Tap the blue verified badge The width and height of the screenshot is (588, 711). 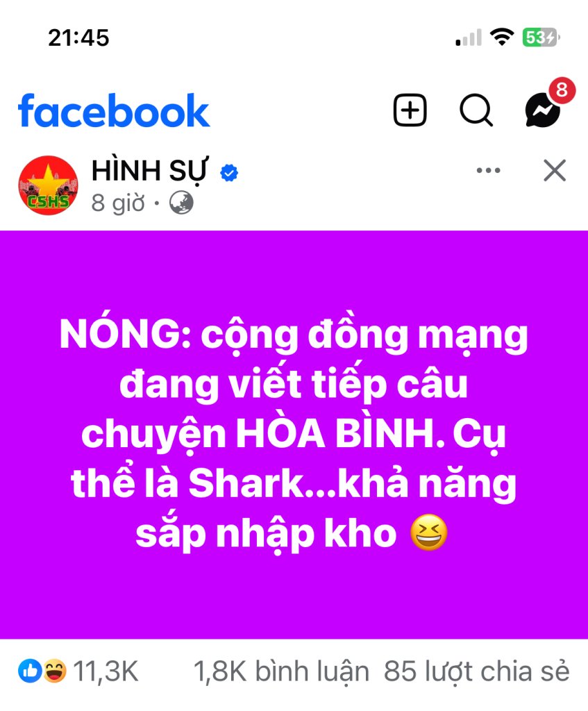coord(229,173)
